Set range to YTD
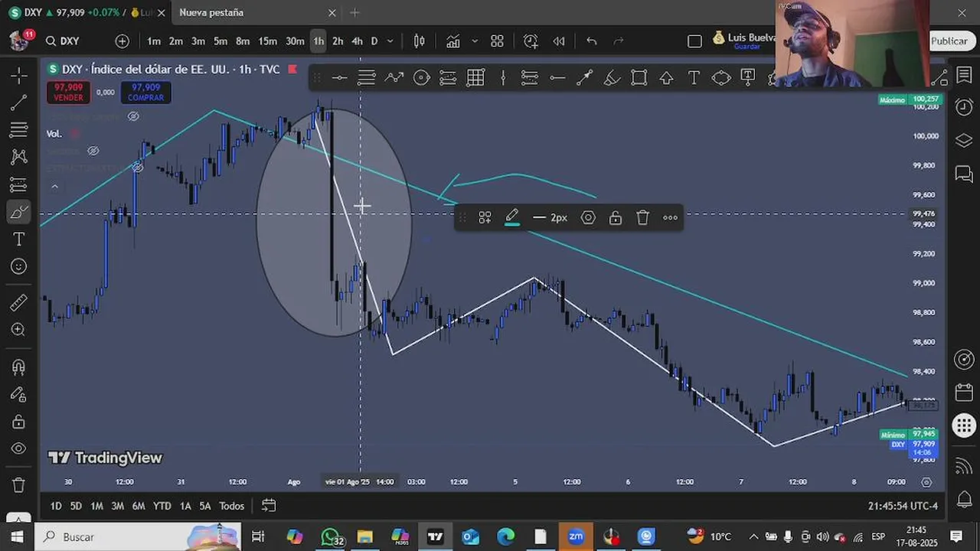The height and width of the screenshot is (551, 980). 162,506
